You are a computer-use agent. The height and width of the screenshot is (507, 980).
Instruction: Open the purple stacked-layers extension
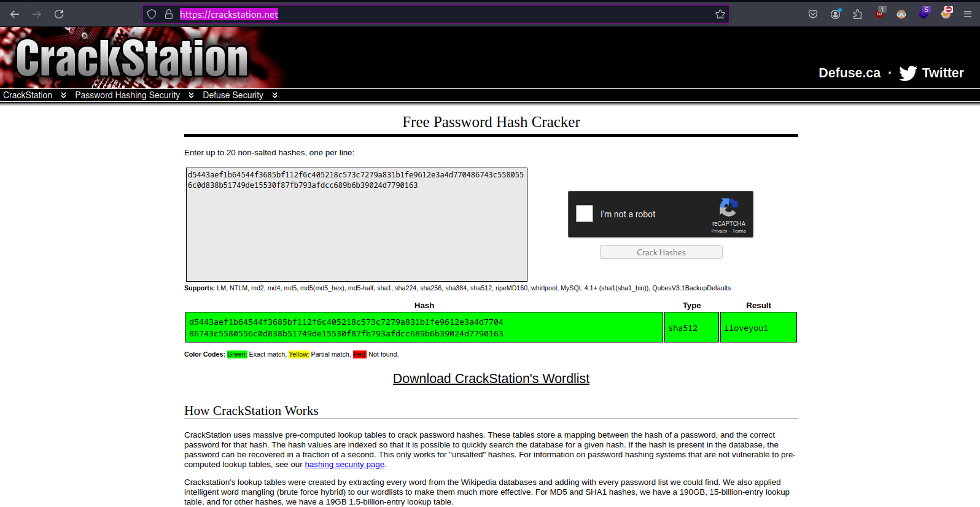coord(924,14)
